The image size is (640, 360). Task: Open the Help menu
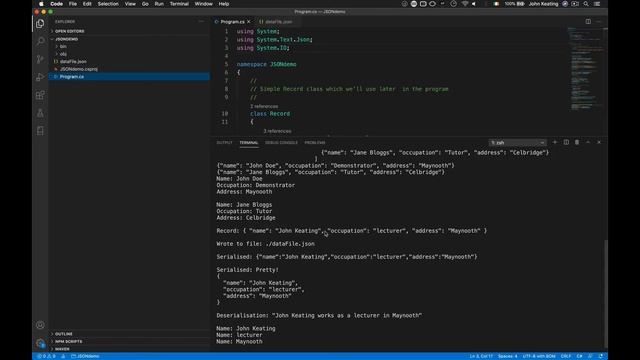pyautogui.click(x=224, y=4)
